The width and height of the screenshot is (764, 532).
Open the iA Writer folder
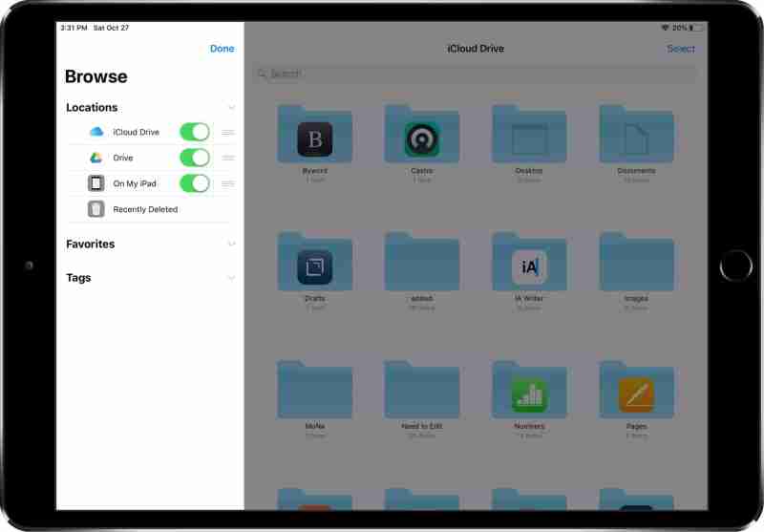529,262
